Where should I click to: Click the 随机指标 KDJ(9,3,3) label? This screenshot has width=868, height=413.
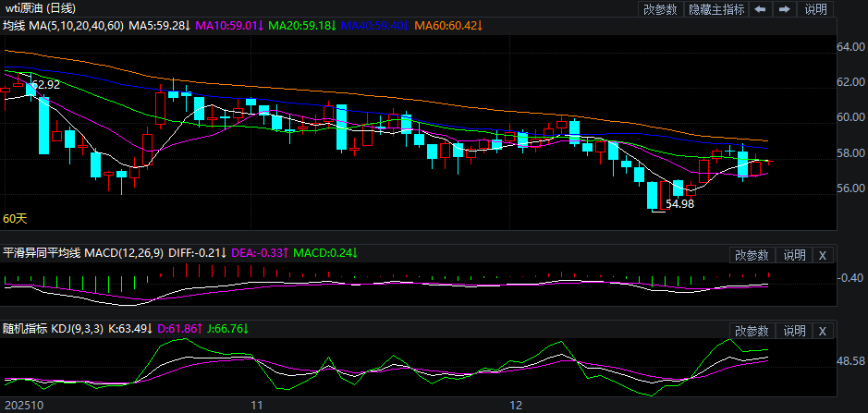[54, 328]
